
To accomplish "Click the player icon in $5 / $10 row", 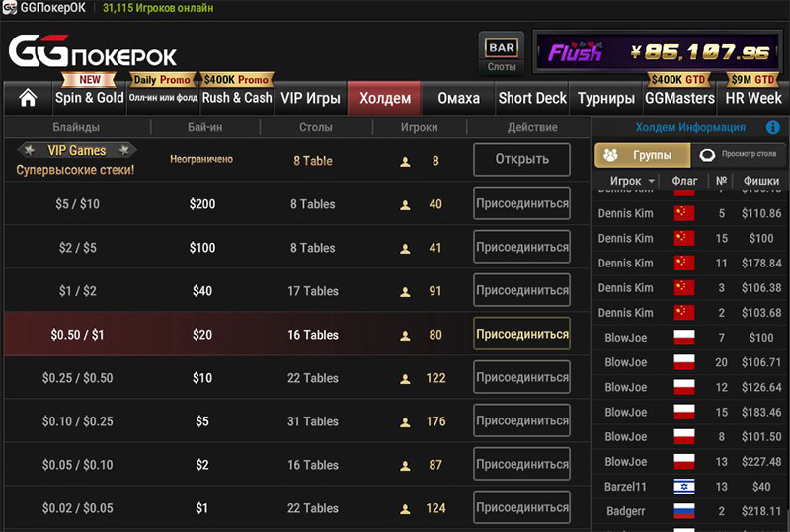I will pyautogui.click(x=405, y=205).
